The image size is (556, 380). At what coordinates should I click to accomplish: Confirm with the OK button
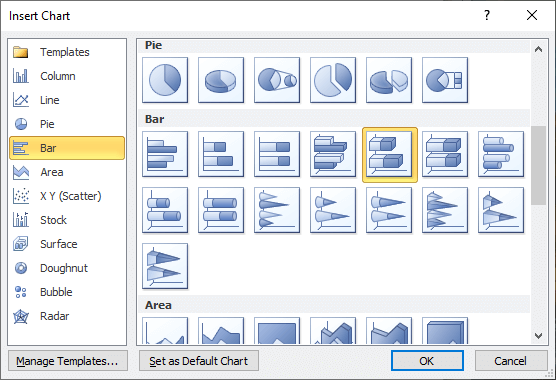(427, 361)
